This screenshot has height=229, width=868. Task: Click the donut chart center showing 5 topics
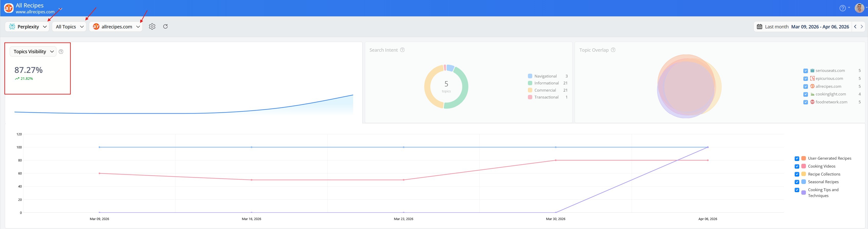click(x=446, y=86)
